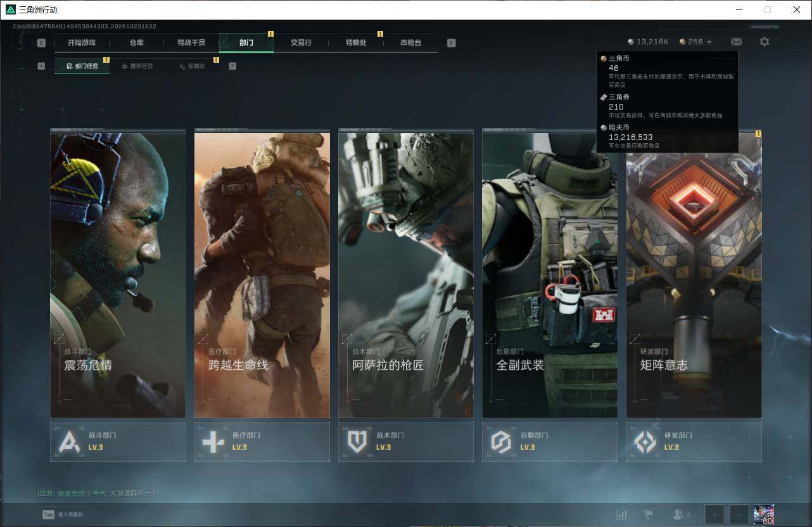The height and width of the screenshot is (527, 812).
Task: Open the friends icon showing 4
Action: pyautogui.click(x=682, y=514)
